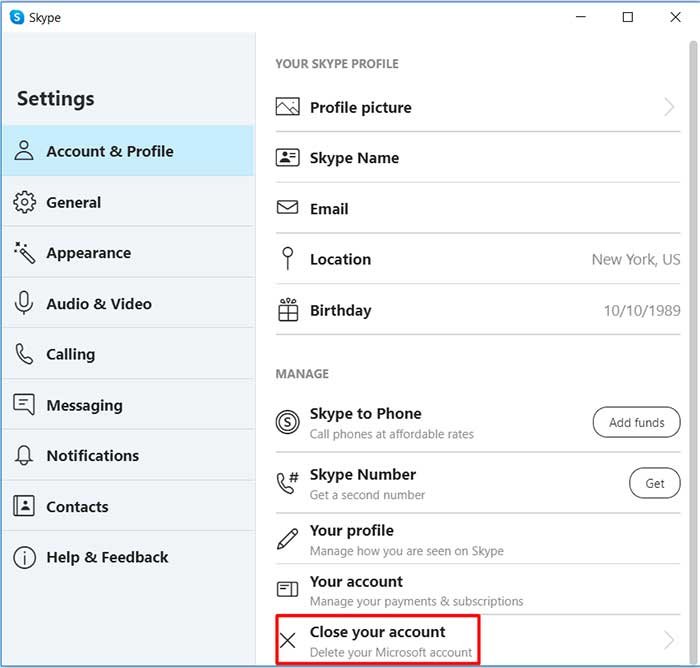
Task: Select the Audio & Video settings tab
Action: tap(128, 304)
